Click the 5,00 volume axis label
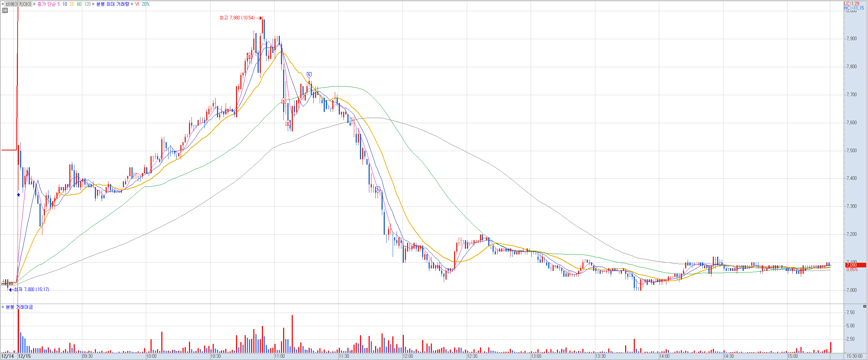This screenshot has width=868, height=360. click(850, 326)
